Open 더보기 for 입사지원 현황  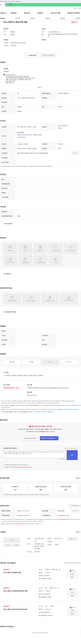78,478
